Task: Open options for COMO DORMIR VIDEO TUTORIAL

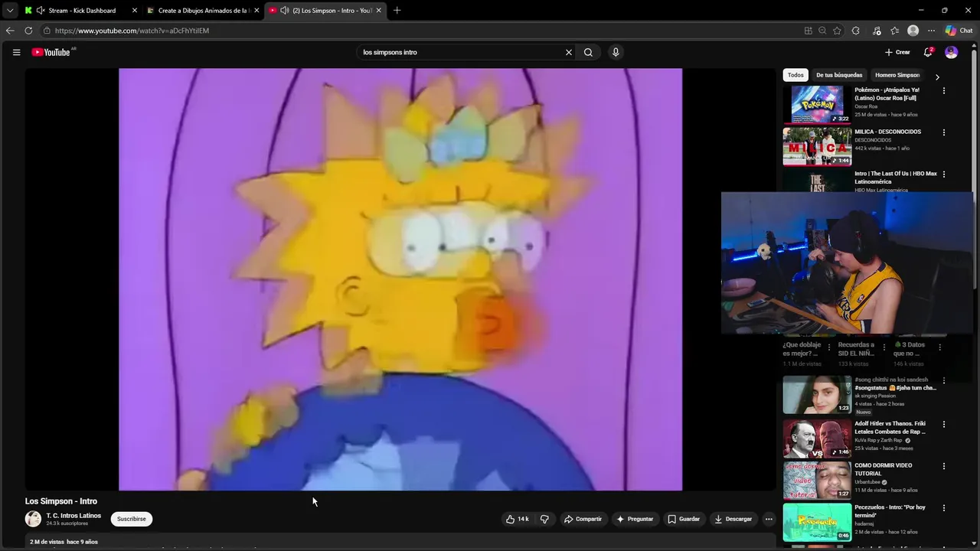Action: click(944, 466)
